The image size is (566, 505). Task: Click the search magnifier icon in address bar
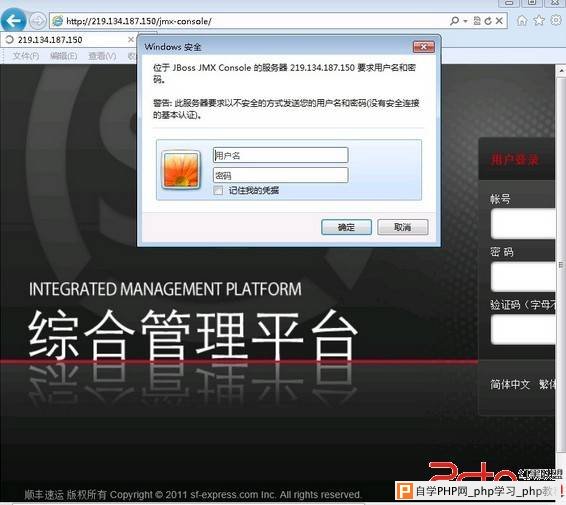tap(454, 21)
